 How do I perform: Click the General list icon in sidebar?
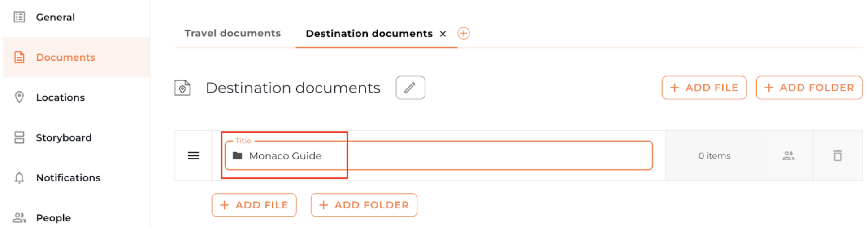[19, 17]
